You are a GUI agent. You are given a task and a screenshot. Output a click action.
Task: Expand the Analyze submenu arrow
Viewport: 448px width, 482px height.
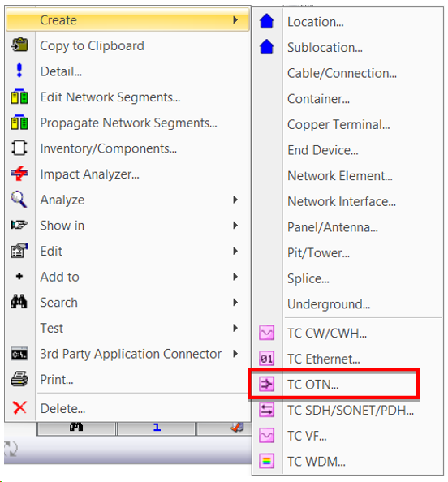[235, 200]
